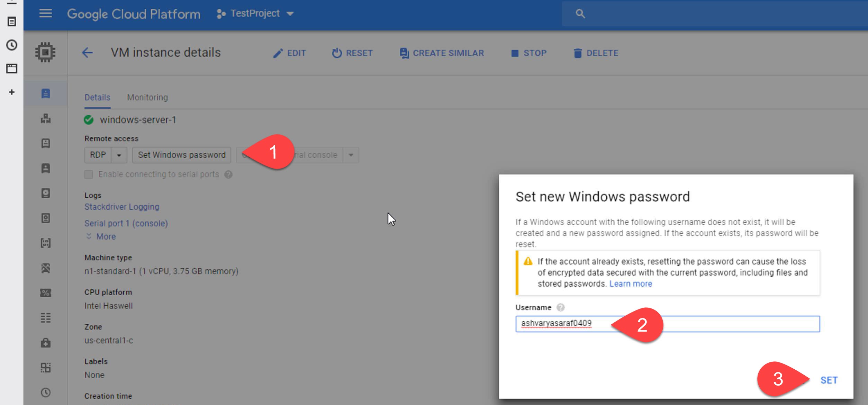868x405 pixels.
Task: Open VM instances in the sidebar
Action: pos(46,93)
